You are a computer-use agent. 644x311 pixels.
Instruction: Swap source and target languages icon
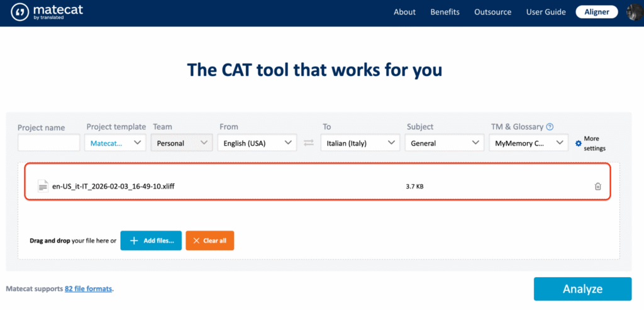tap(308, 143)
